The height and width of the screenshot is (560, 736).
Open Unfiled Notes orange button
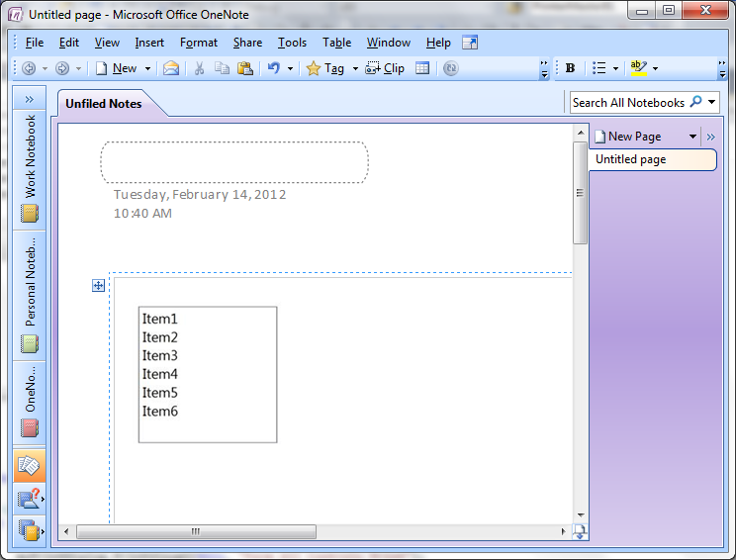[30, 466]
